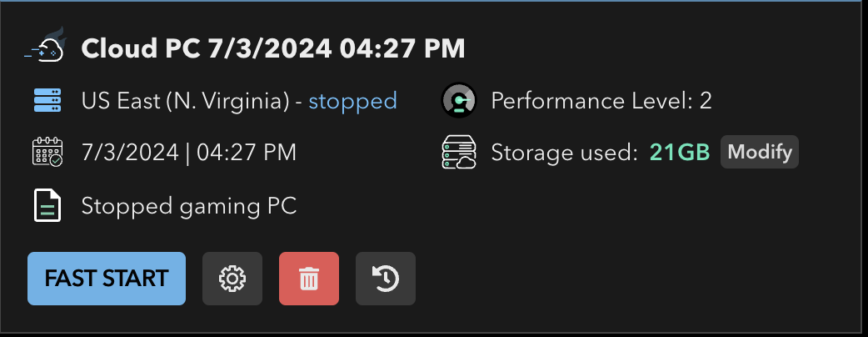Click Performance Level: 2 label

pyautogui.click(x=601, y=101)
